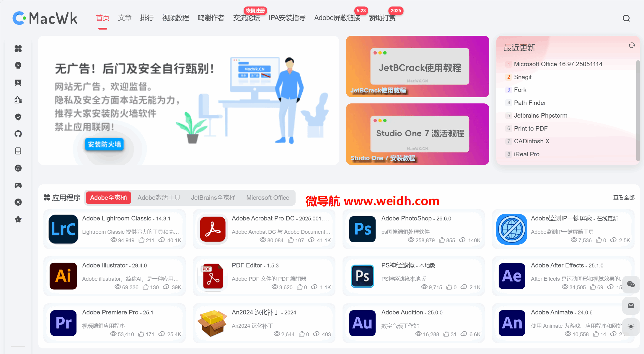This screenshot has width=644, height=354.
Task: Switch to the JetBrains全家桶 tab
Action: [213, 198]
